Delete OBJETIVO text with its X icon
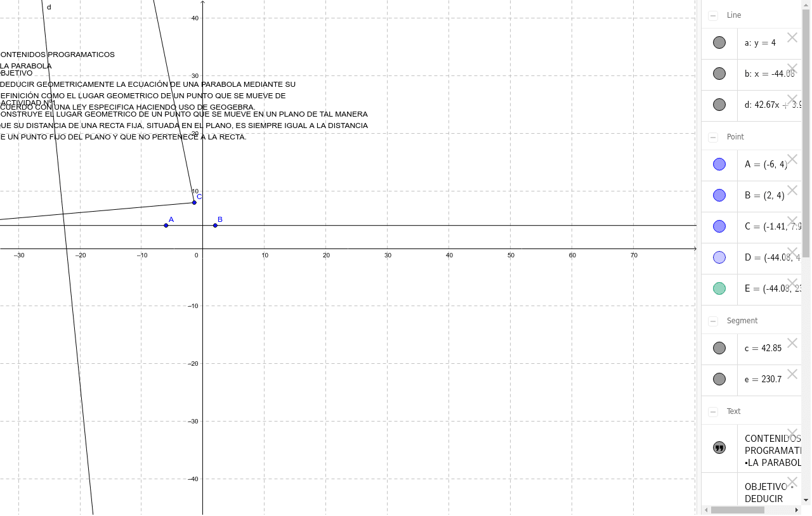The image size is (812, 516). click(792, 482)
